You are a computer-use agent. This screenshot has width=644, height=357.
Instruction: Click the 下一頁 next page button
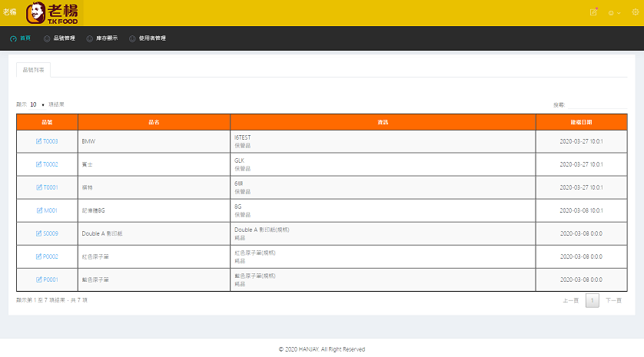click(613, 300)
